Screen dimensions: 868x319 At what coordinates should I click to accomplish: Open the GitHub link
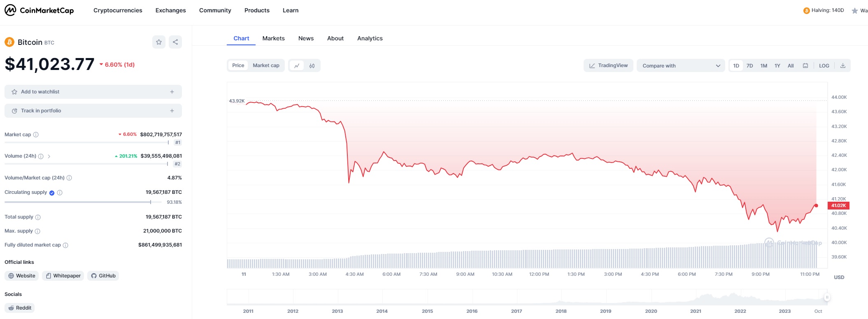pyautogui.click(x=103, y=276)
